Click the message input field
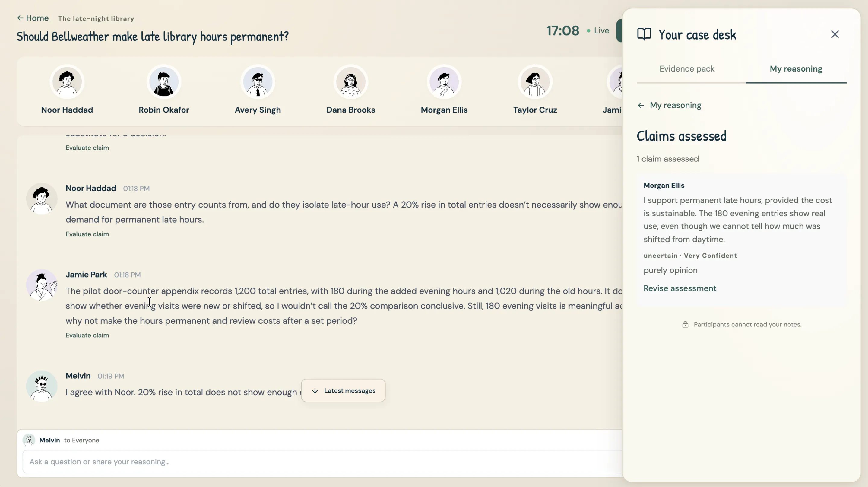Screen dimensions: 868x487 click(x=322, y=462)
